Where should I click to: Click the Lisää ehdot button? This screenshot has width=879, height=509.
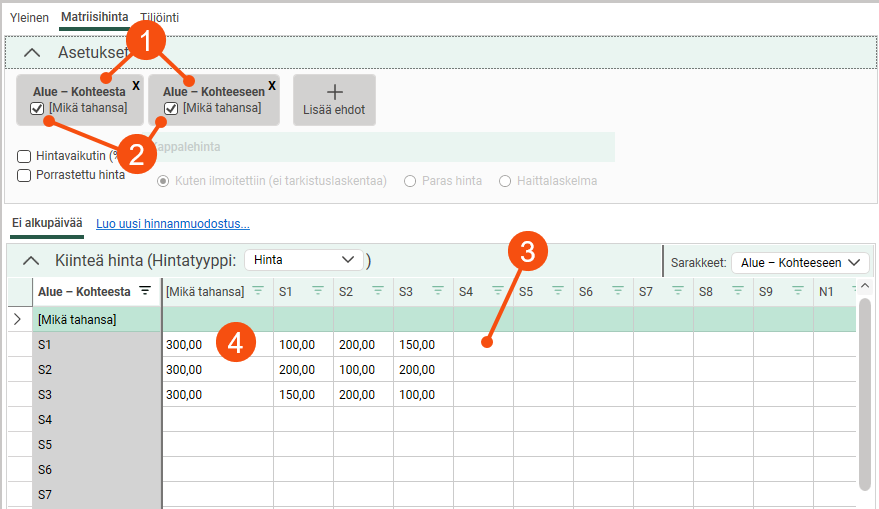[334, 99]
